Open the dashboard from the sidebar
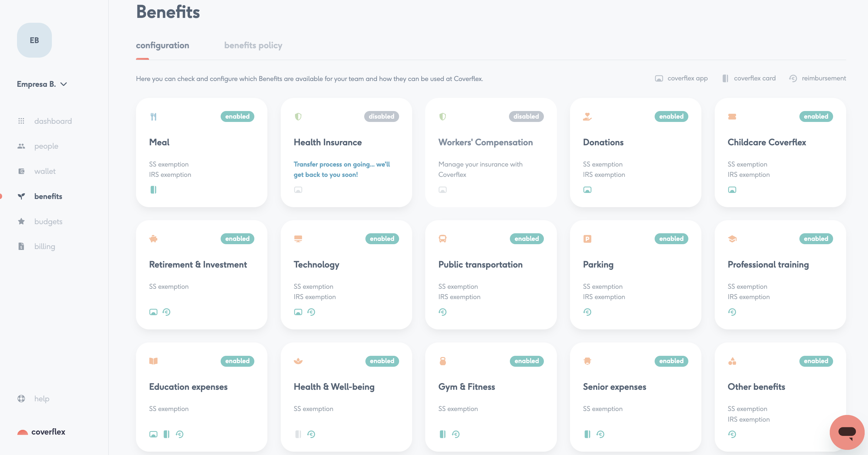The height and width of the screenshot is (455, 868). click(22, 120)
